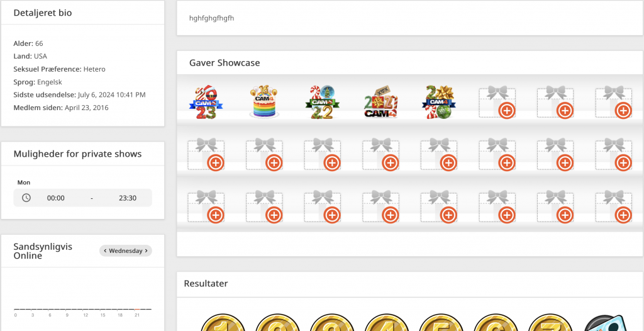Add gift to first middle-row slot
644x331 pixels.
click(216, 163)
